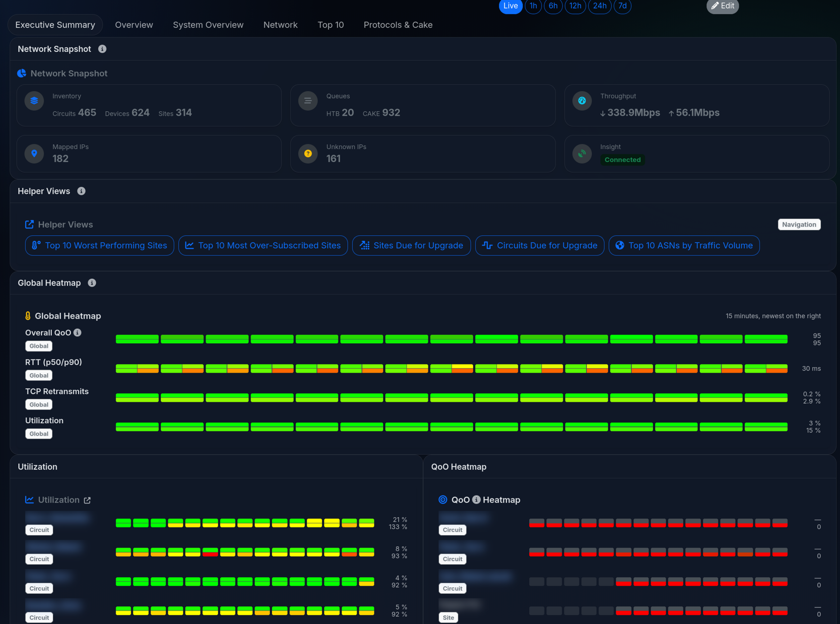The width and height of the screenshot is (840, 624).
Task: Switch the time range to 1h
Action: (x=533, y=6)
